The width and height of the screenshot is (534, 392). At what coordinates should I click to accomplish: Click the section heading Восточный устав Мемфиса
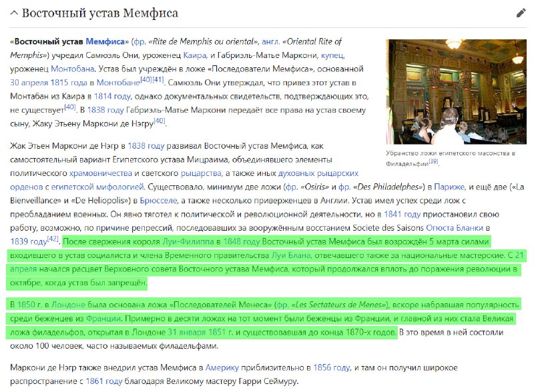[99, 13]
